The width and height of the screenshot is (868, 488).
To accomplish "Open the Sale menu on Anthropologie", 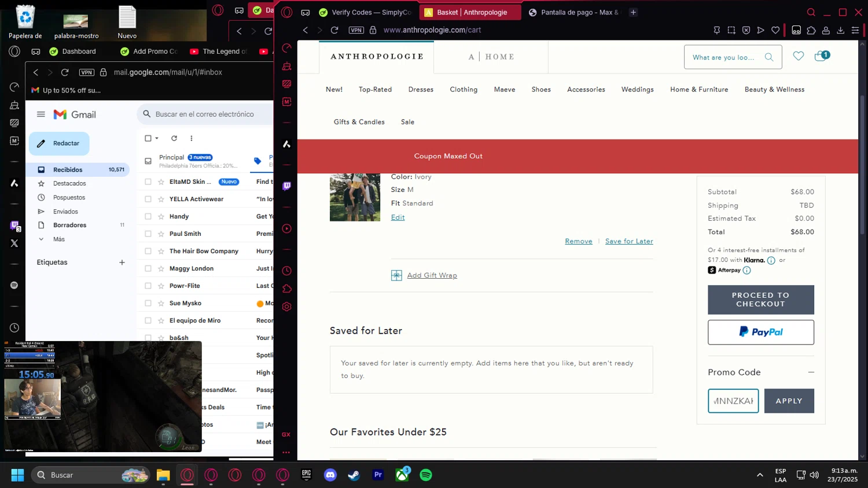I will click(407, 122).
